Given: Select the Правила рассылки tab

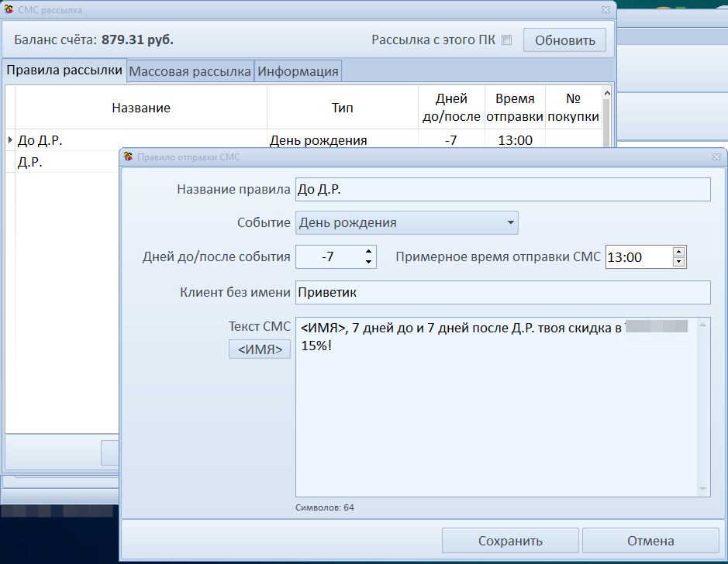Looking at the screenshot, I should [x=64, y=70].
